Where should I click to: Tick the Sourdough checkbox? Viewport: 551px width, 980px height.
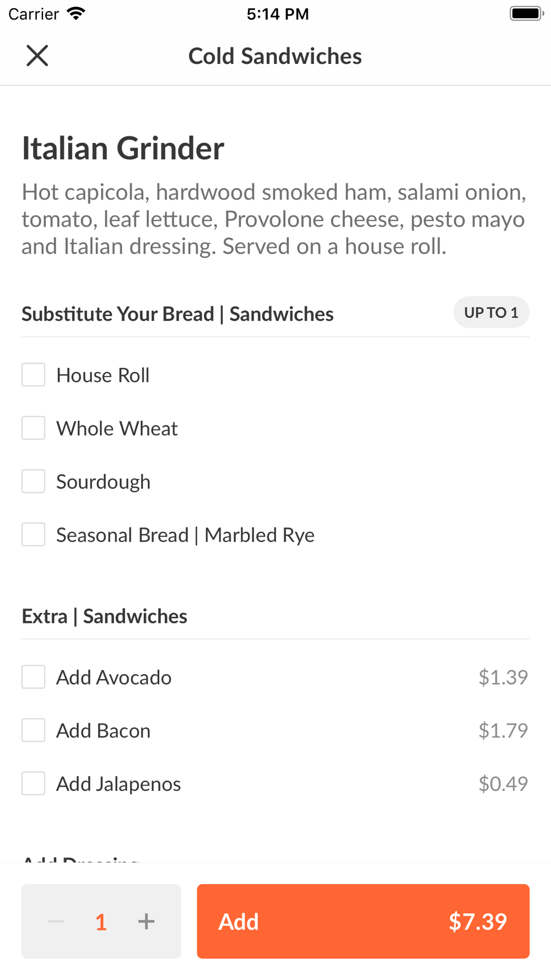pos(34,481)
